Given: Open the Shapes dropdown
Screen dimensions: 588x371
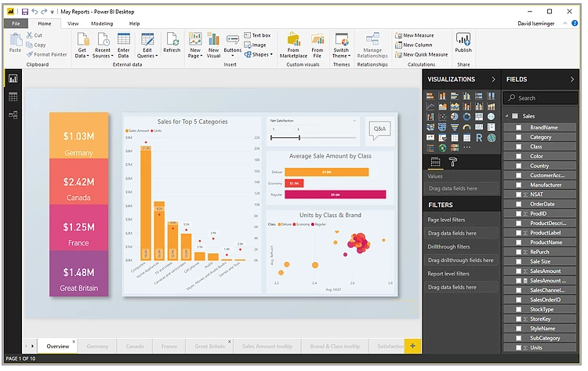Looking at the screenshot, I should tap(259, 54).
